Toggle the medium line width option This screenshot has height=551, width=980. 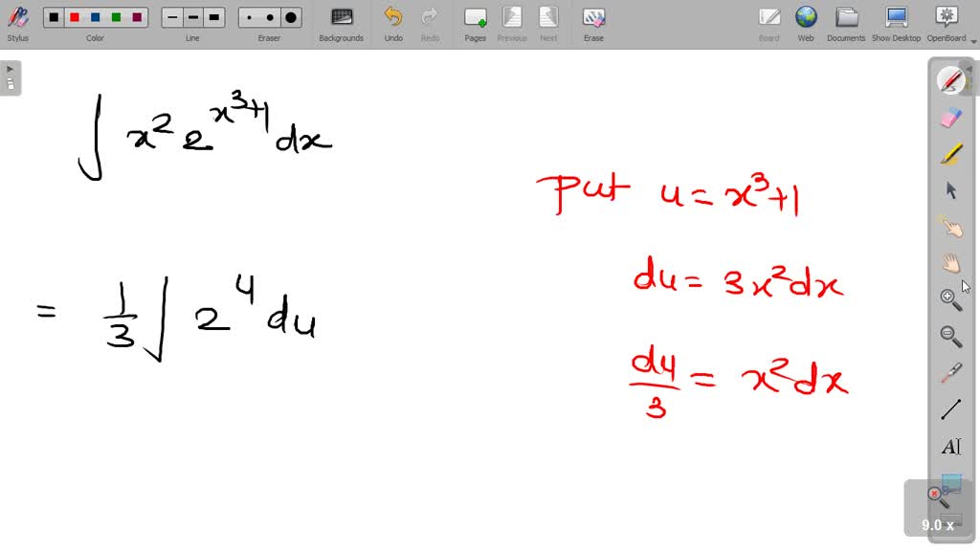192,16
